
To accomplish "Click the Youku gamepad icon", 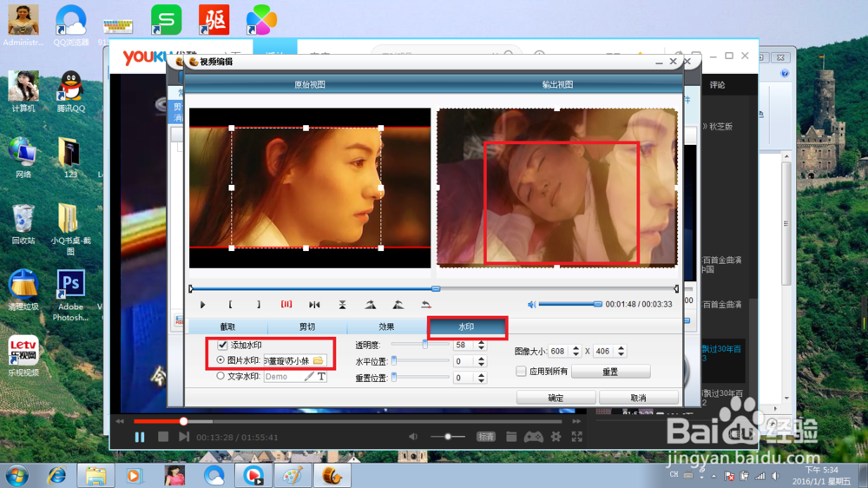I will click(534, 437).
